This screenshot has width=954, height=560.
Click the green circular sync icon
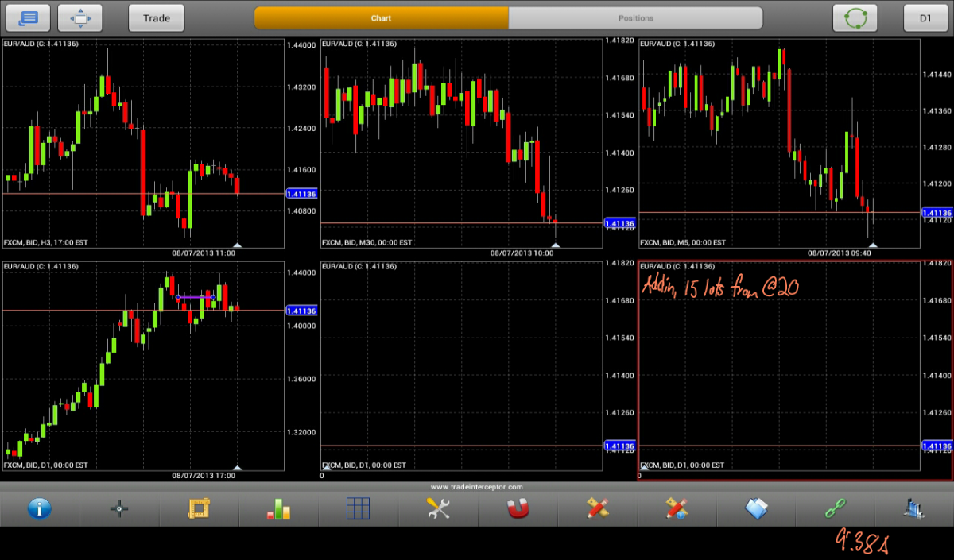pos(855,17)
